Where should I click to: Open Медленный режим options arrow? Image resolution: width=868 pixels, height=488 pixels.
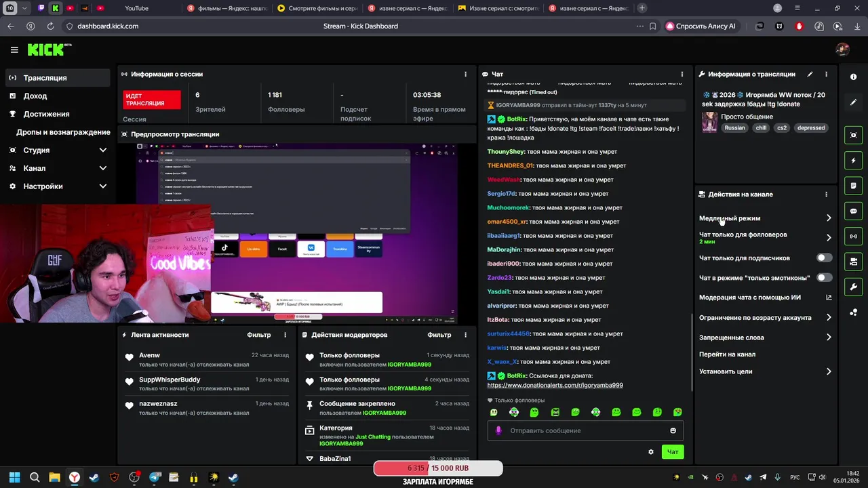[829, 218]
